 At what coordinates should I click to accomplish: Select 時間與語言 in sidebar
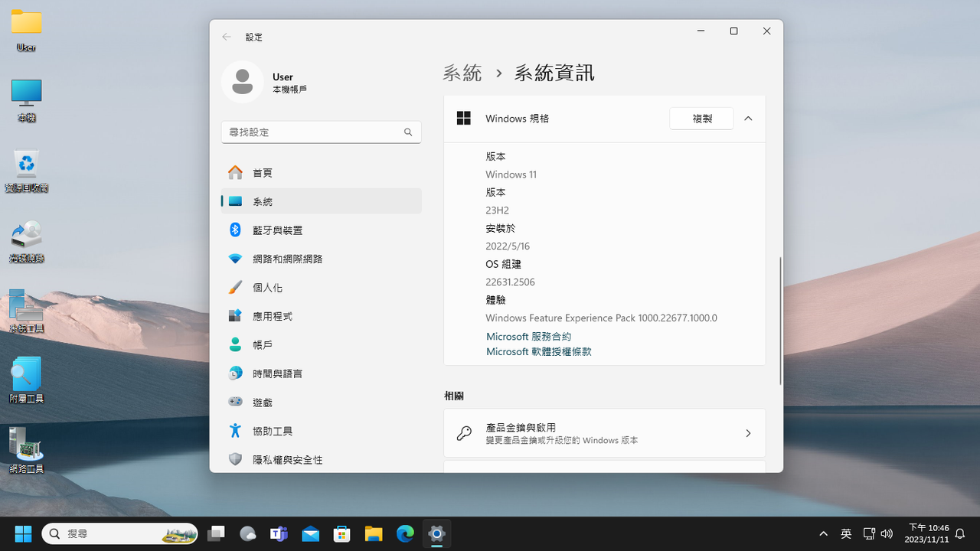(322, 373)
